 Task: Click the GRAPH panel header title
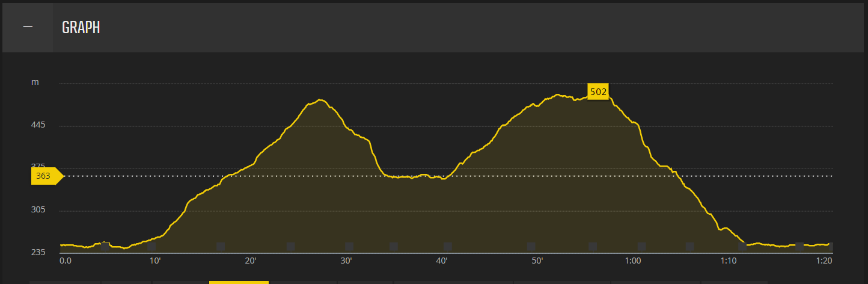[81, 28]
